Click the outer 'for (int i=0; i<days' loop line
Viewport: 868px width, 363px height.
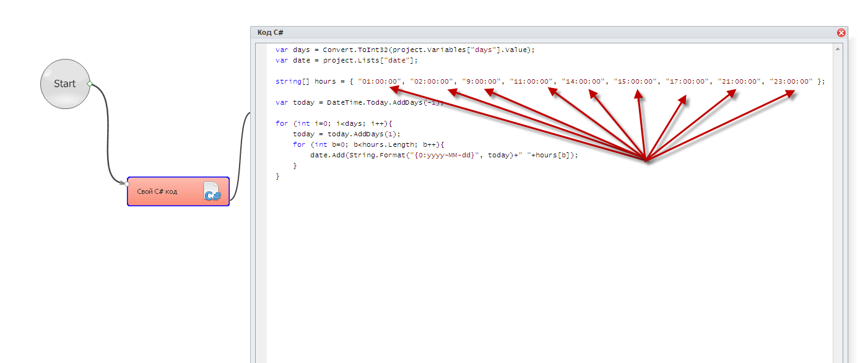pos(334,123)
